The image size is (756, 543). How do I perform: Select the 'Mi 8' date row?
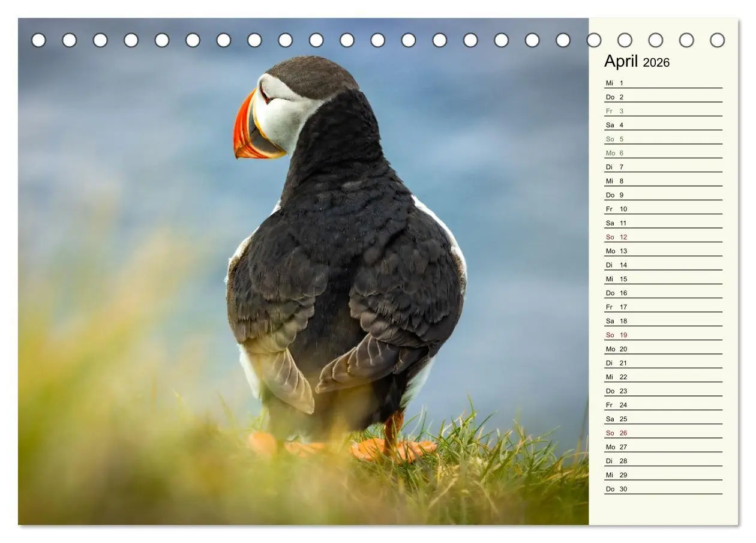pos(663,181)
